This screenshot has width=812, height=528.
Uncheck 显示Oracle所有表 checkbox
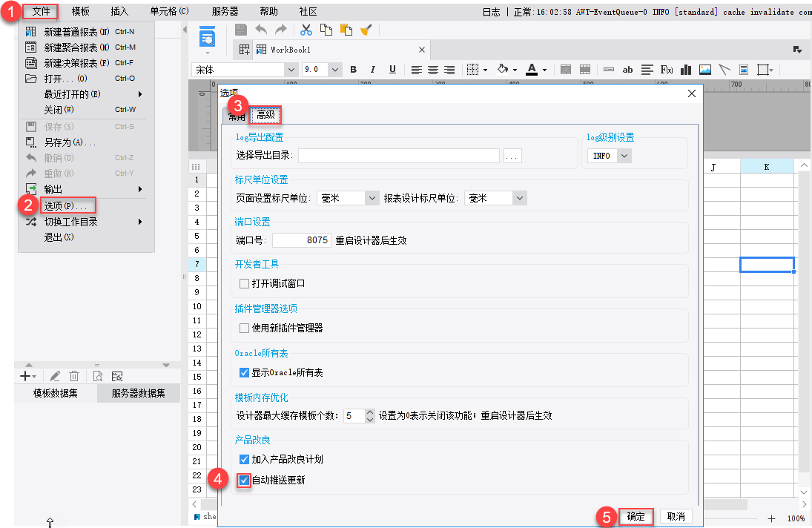tap(245, 373)
